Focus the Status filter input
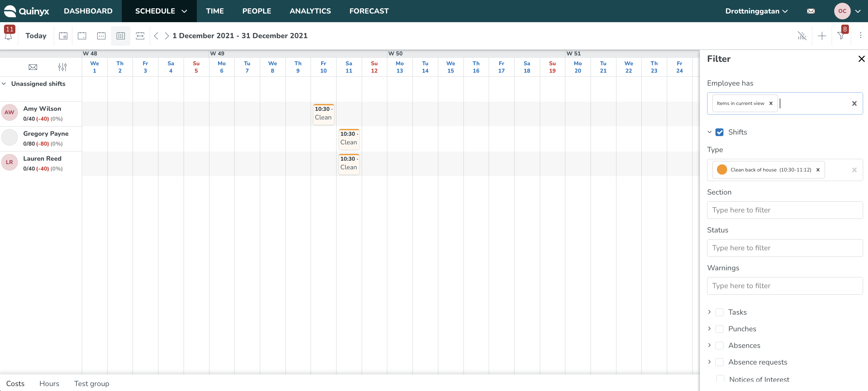 [x=785, y=248]
